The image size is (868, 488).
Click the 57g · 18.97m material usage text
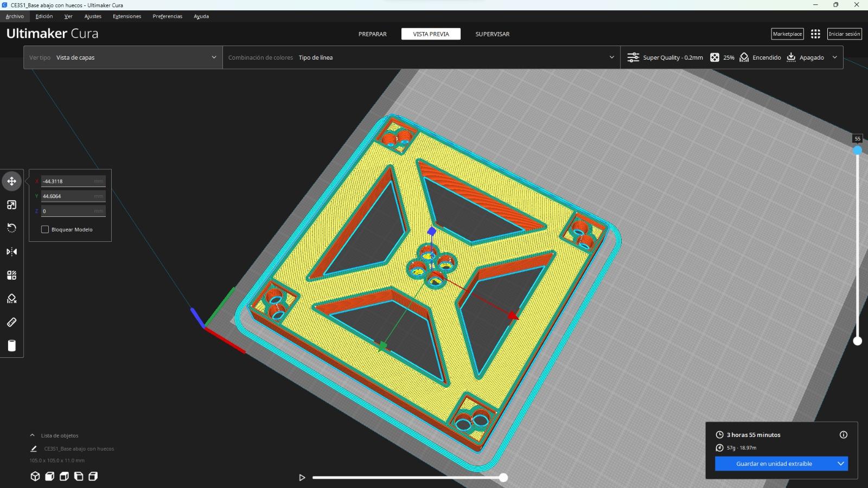point(742,448)
